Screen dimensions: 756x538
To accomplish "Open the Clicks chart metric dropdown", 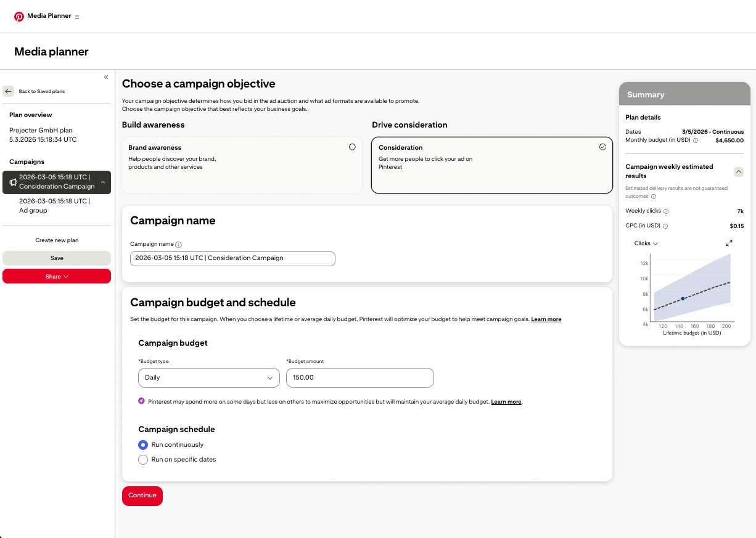I will click(646, 243).
